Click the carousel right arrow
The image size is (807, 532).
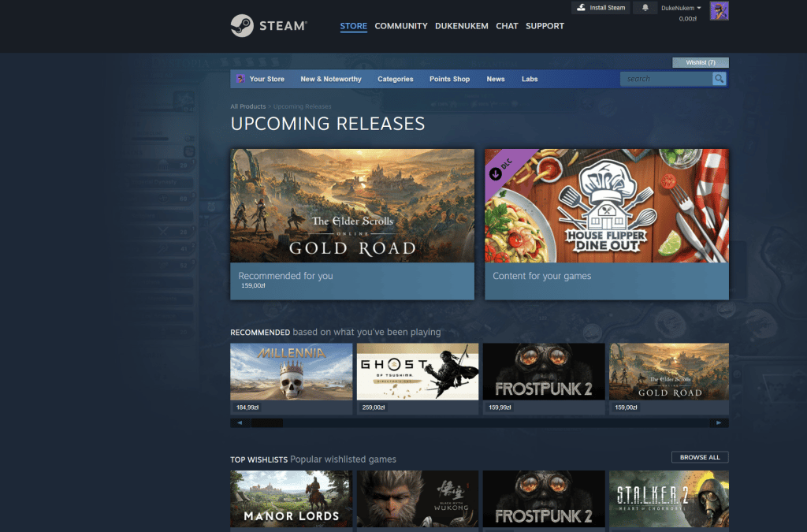tap(719, 423)
